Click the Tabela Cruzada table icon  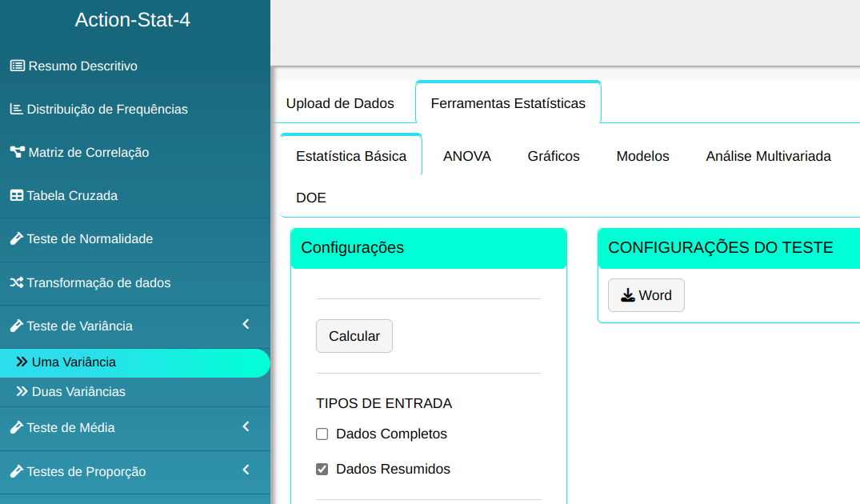(x=16, y=195)
